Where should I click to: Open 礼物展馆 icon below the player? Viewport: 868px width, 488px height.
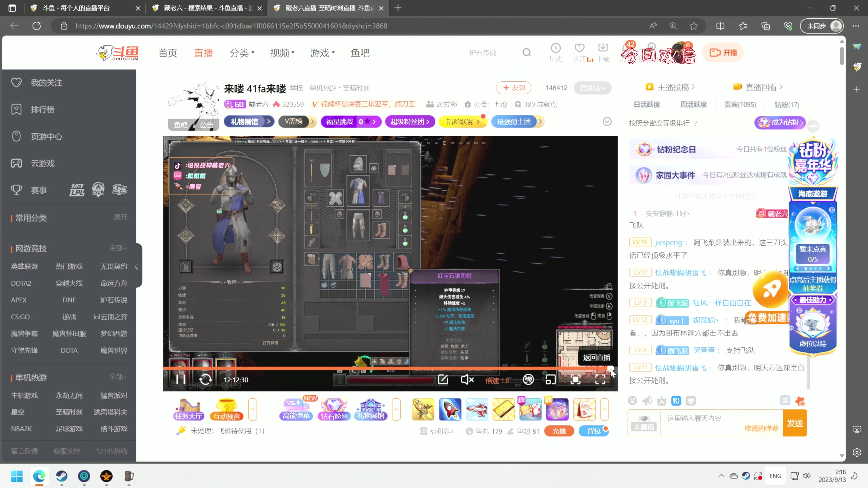pos(371,409)
